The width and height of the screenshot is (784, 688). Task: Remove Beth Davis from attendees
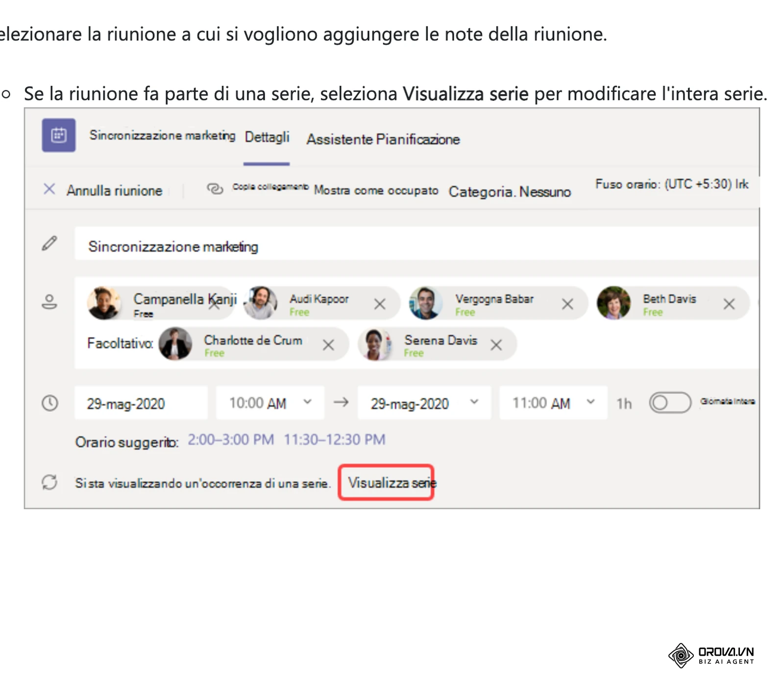coord(729,304)
